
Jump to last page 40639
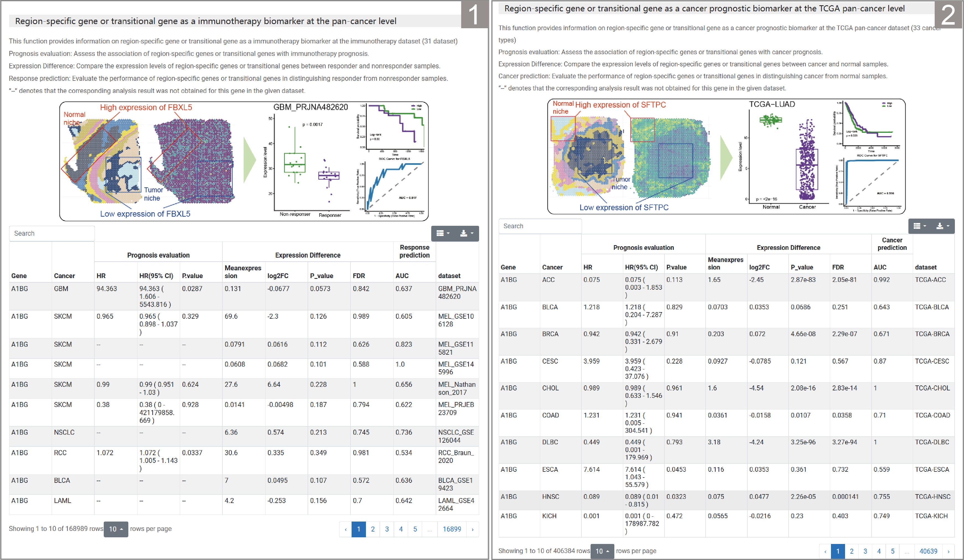click(x=928, y=551)
